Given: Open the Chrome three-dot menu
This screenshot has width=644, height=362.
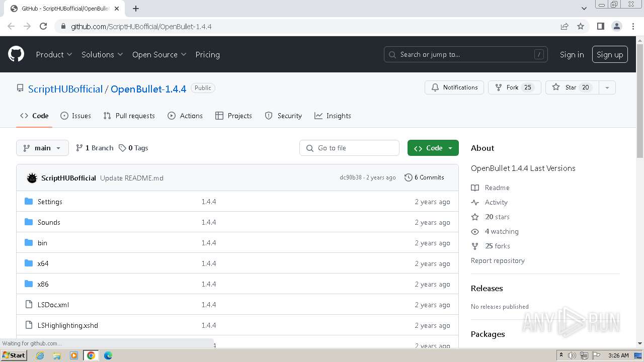Looking at the screenshot, I should [633, 26].
